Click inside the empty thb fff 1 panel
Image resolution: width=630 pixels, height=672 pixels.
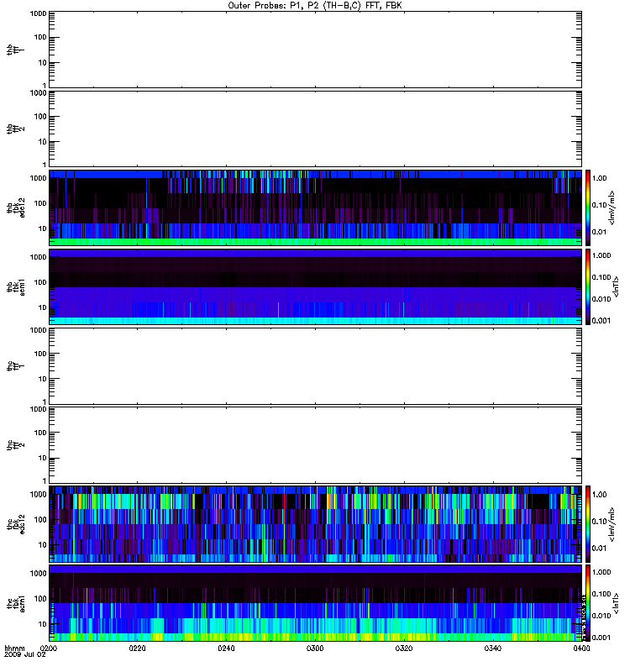point(315,50)
